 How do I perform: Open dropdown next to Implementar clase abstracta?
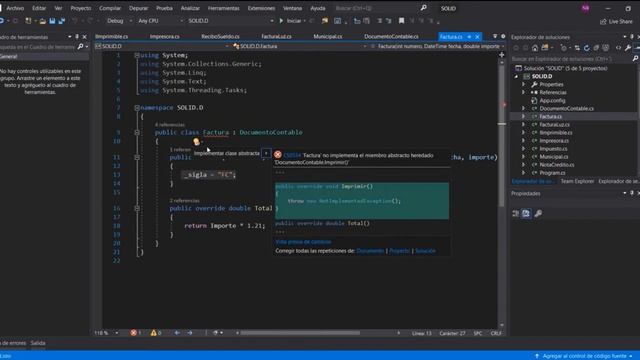point(266,153)
